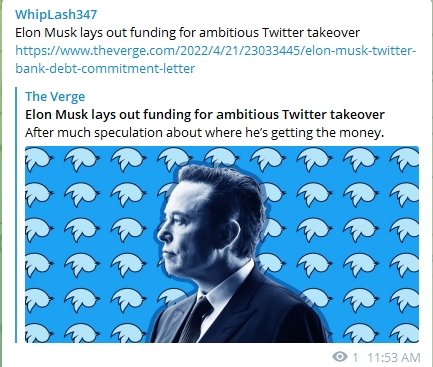Click the preview description about speculation
433x367 pixels.
(205, 133)
